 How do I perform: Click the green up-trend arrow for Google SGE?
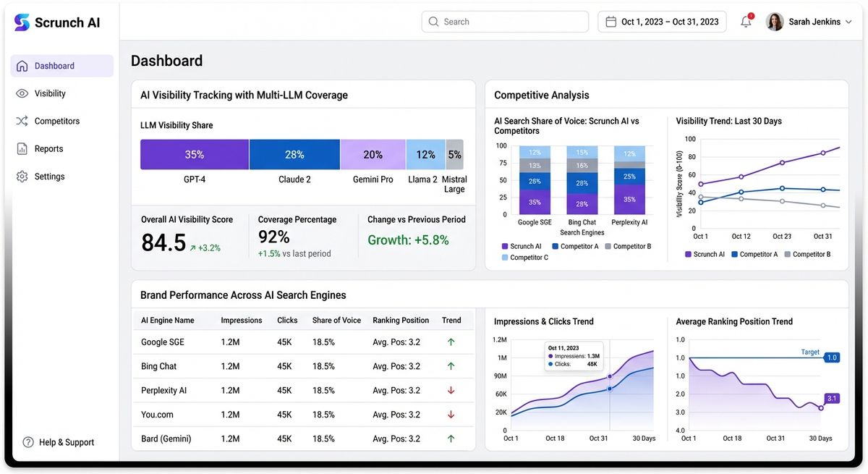[x=451, y=342]
